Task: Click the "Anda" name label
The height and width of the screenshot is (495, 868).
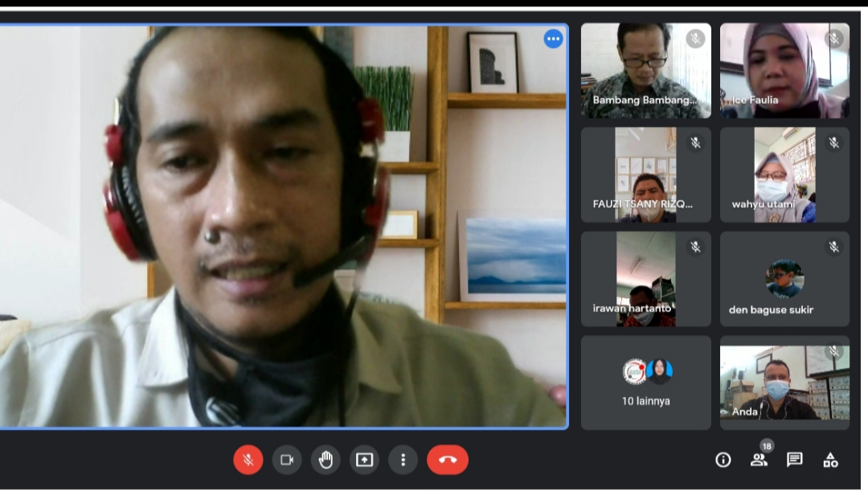Action: [x=744, y=411]
